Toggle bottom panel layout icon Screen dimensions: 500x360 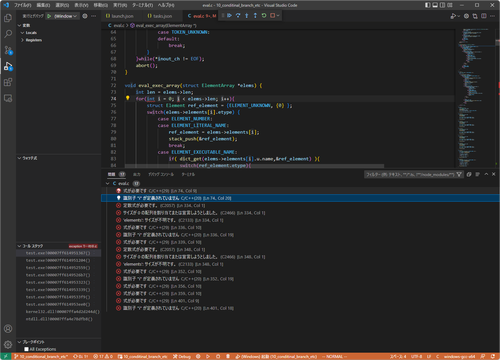click(435, 5)
